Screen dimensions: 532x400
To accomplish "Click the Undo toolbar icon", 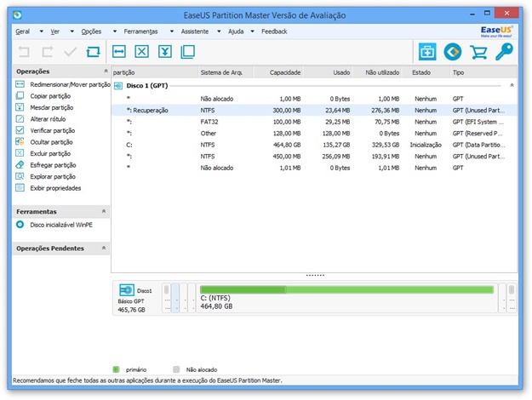I will (x=24, y=52).
